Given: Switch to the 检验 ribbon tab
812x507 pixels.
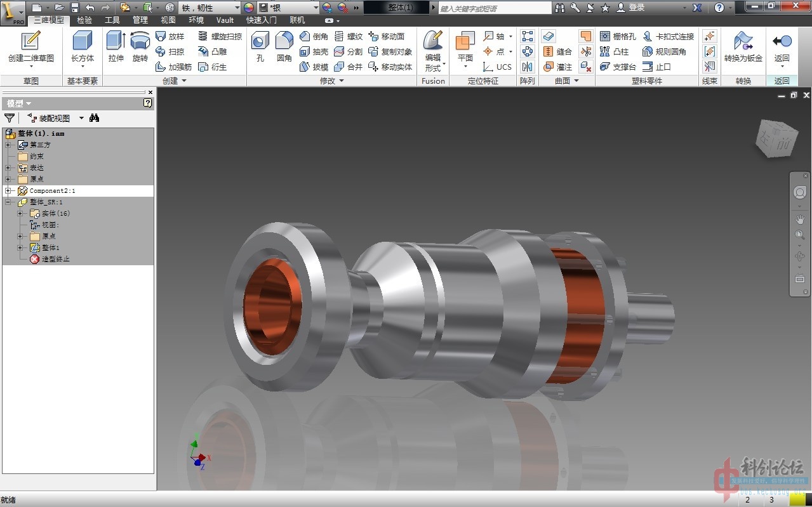Looking at the screenshot, I should (x=84, y=20).
